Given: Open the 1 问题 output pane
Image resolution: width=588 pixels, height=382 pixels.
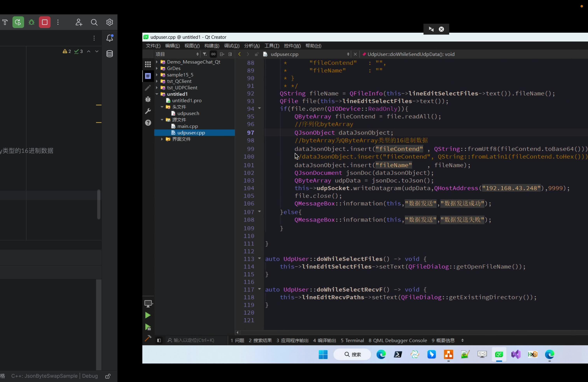Looking at the screenshot, I should click(x=237, y=341).
